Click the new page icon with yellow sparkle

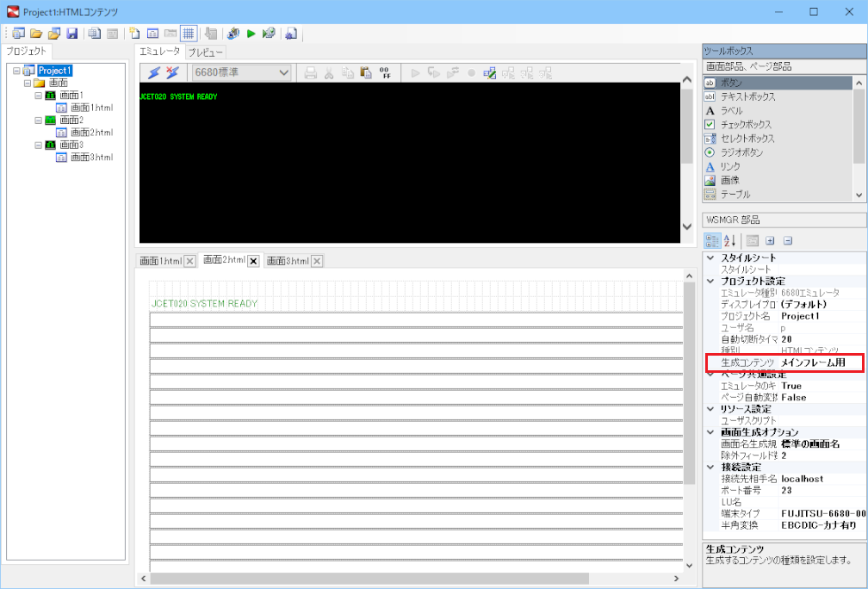click(x=134, y=34)
